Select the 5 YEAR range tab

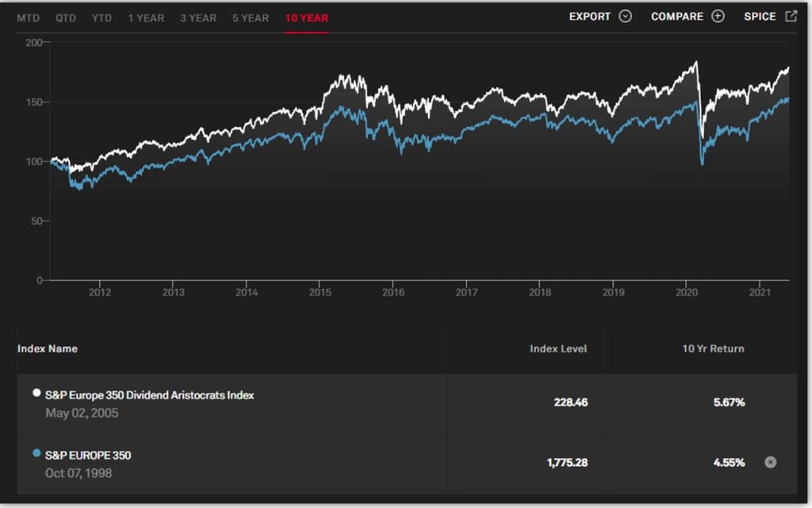[x=251, y=18]
